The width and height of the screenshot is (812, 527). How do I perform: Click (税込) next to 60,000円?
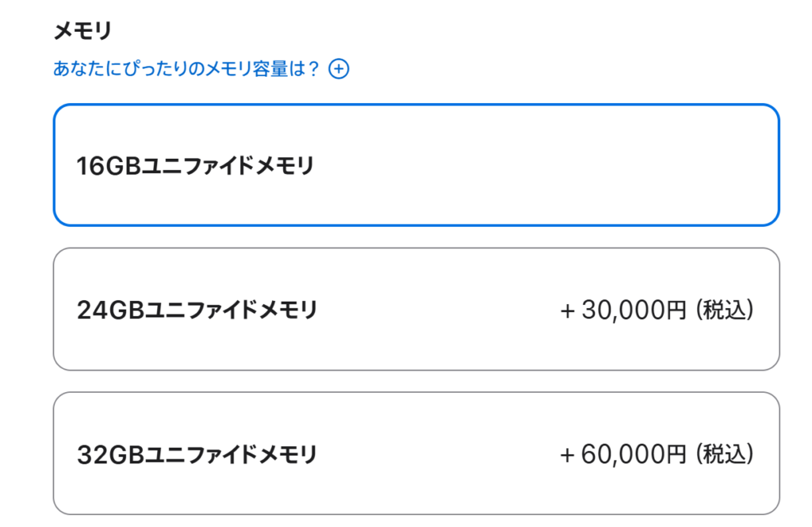tap(725, 454)
